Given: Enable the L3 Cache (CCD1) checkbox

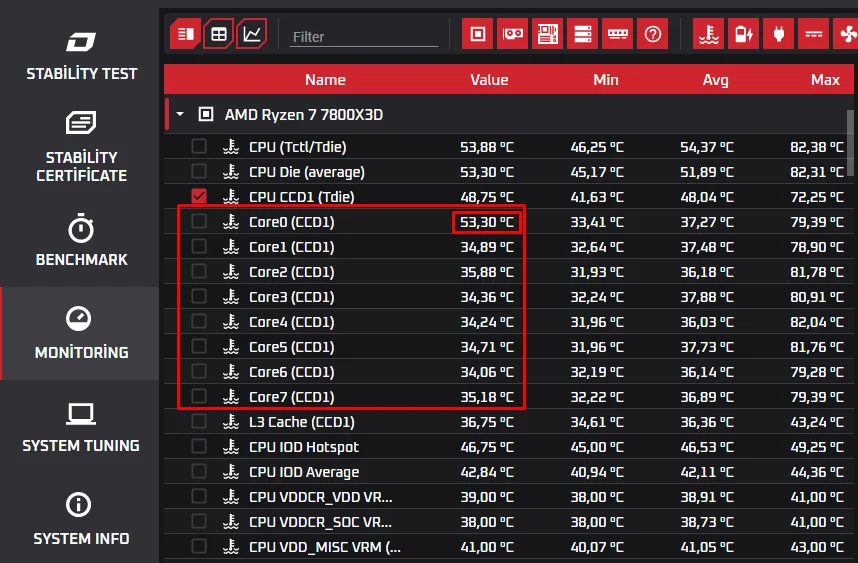Looking at the screenshot, I should pyautogui.click(x=199, y=421).
